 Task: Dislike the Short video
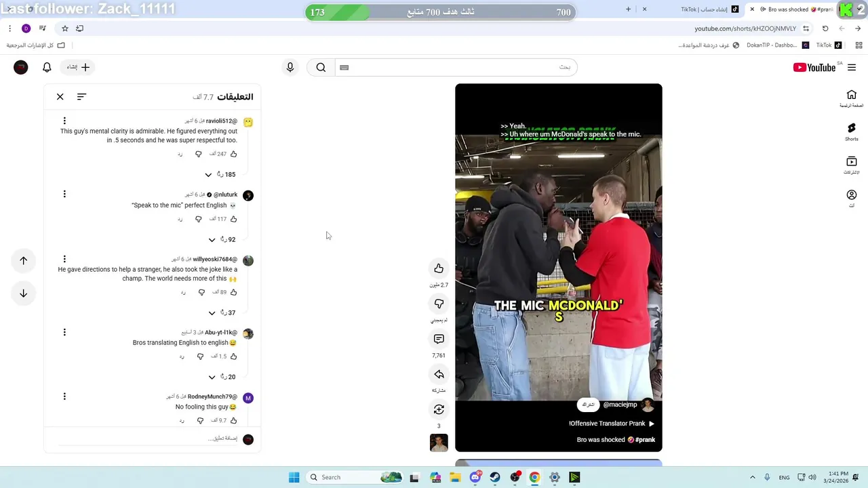click(x=439, y=304)
